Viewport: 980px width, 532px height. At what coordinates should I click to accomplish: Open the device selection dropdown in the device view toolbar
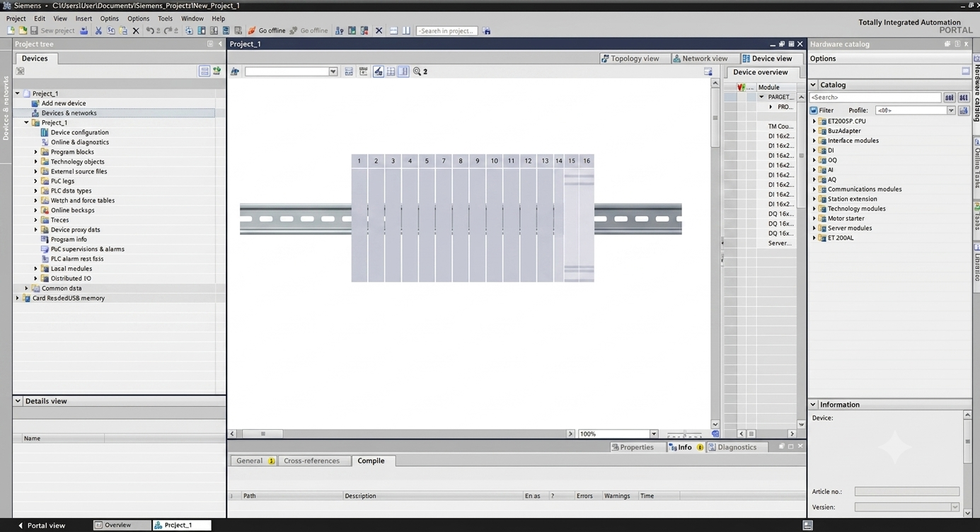pyautogui.click(x=333, y=71)
